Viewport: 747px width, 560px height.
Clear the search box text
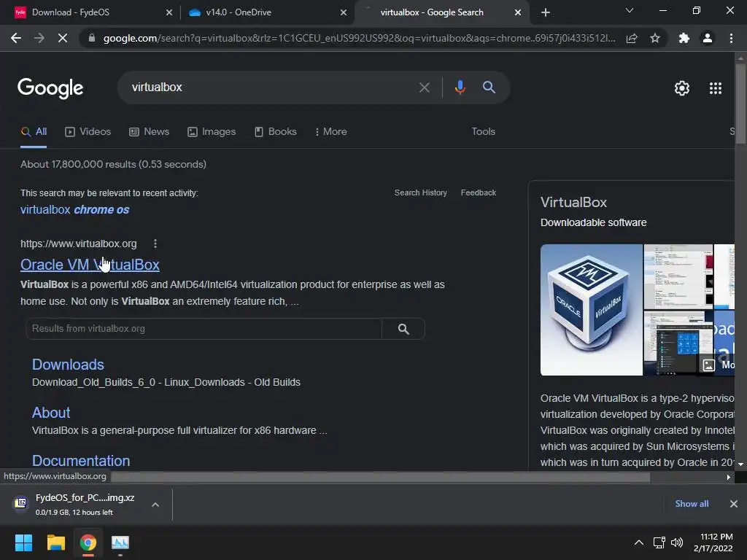(x=424, y=87)
